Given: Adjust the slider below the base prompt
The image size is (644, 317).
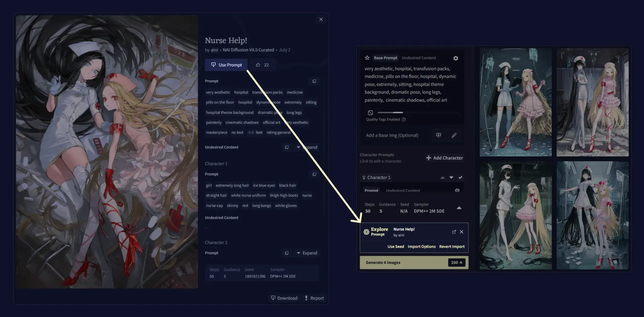Looking at the screenshot, I should point(390,112).
